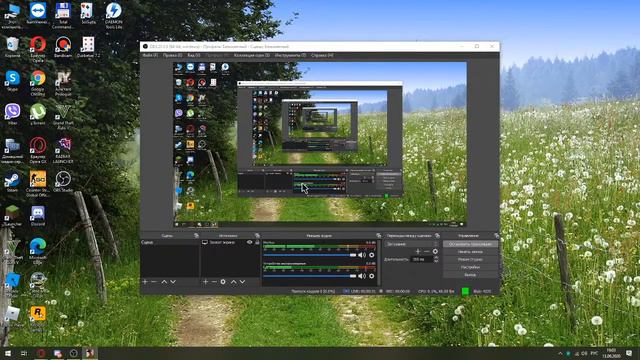
Task: Move source down in the Sources panel
Action: coord(242,282)
